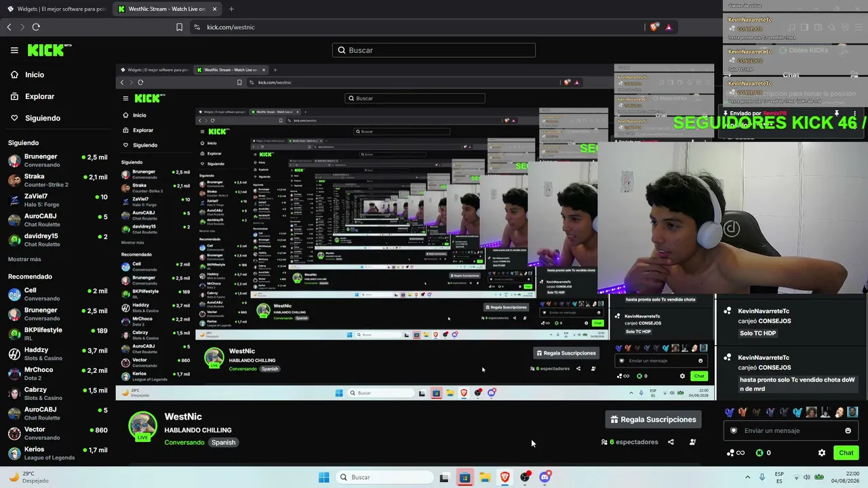Show hidden system tray icons
The height and width of the screenshot is (488, 868).
pyautogui.click(x=748, y=477)
